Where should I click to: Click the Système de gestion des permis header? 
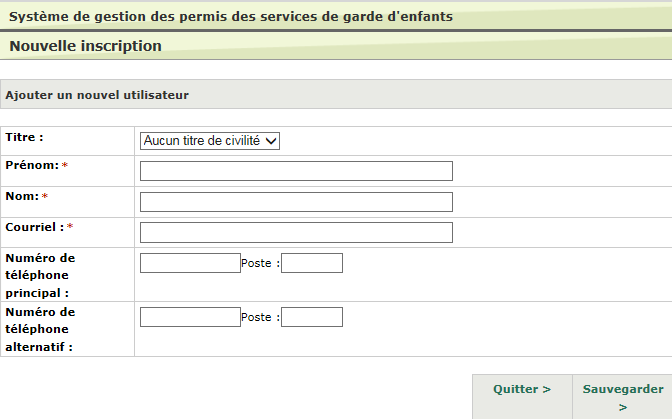(x=231, y=16)
